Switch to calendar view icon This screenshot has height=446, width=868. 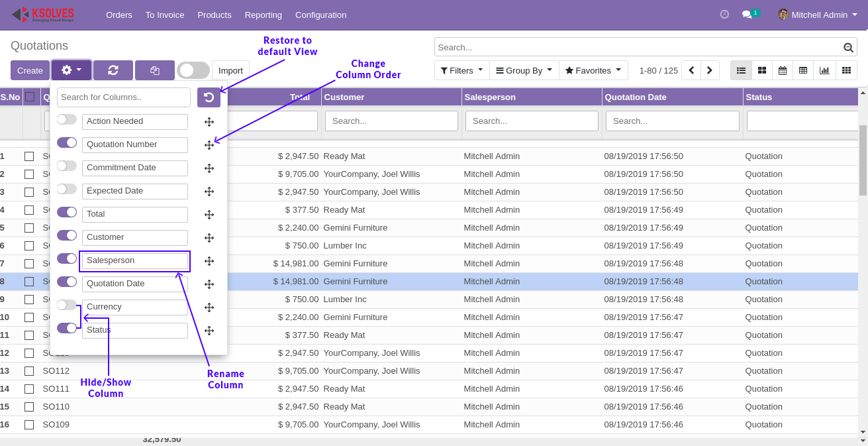pos(783,70)
